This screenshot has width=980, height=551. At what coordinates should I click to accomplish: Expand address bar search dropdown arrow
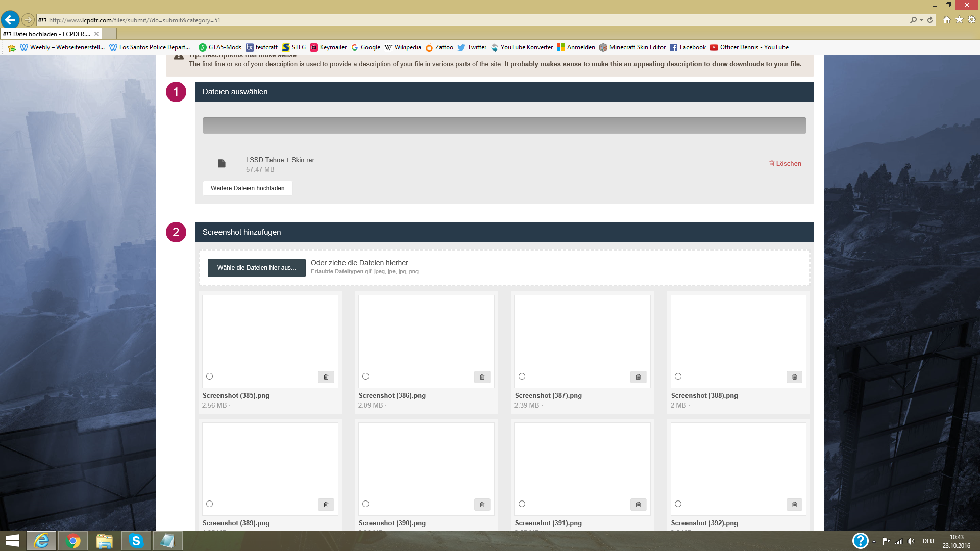point(921,20)
